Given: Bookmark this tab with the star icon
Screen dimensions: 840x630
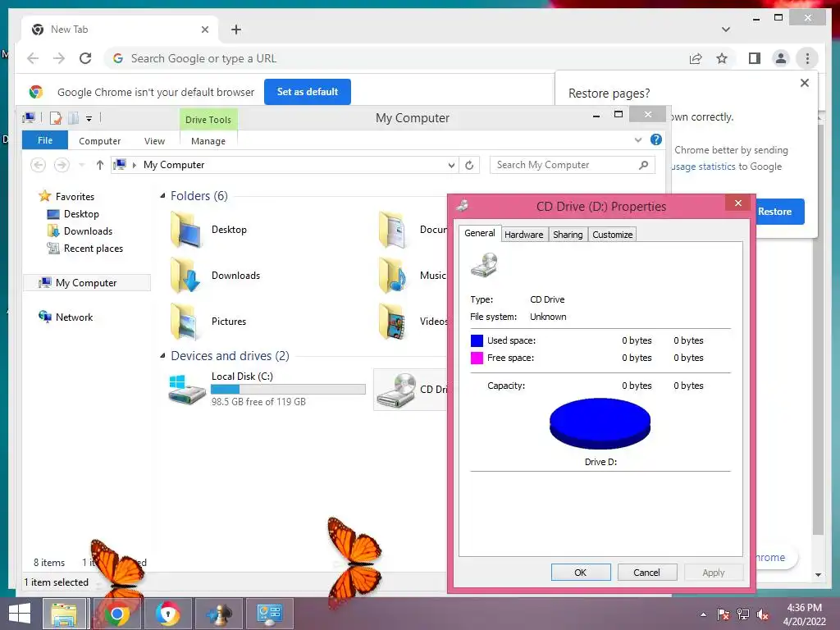Looking at the screenshot, I should [x=722, y=58].
